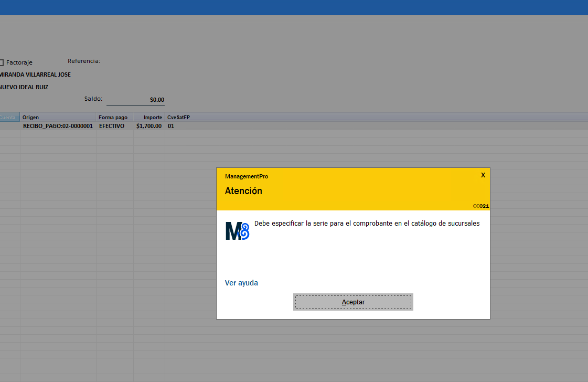588x382 pixels.
Task: Click the MIRANDA VILLARREAL JOSE name
Action: click(35, 75)
